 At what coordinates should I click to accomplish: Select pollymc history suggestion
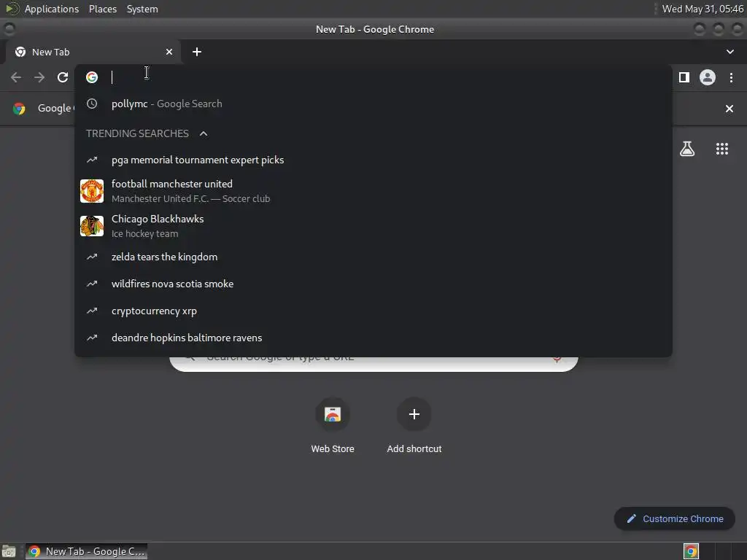coord(373,104)
